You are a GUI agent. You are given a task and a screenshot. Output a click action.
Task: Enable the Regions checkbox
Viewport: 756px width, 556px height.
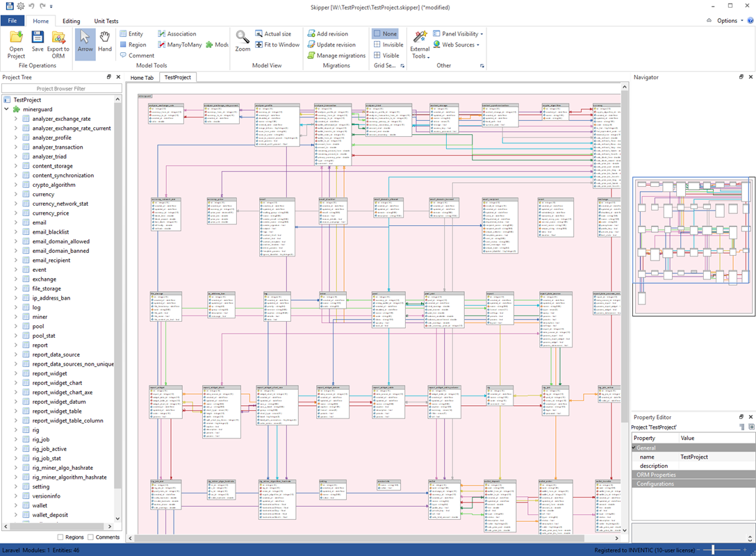[x=60, y=537]
